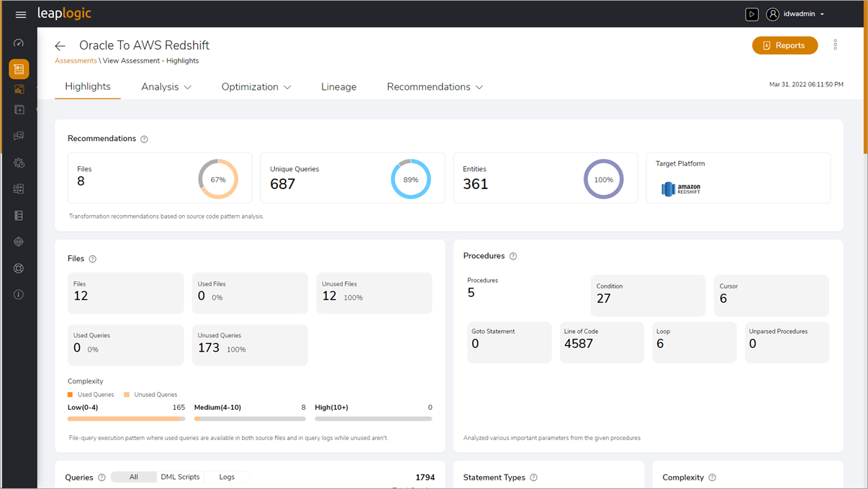Click the leaplogic logo
The height and width of the screenshot is (489, 868).
tap(64, 14)
